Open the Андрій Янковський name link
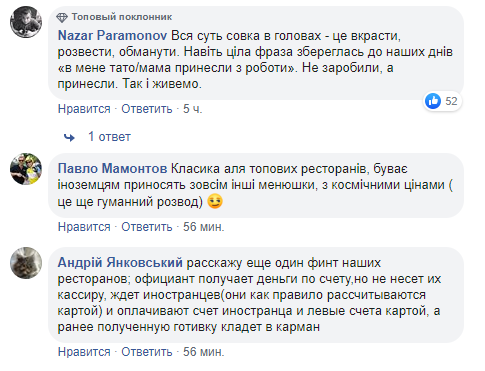This screenshot has height=371, width=485. [x=120, y=263]
